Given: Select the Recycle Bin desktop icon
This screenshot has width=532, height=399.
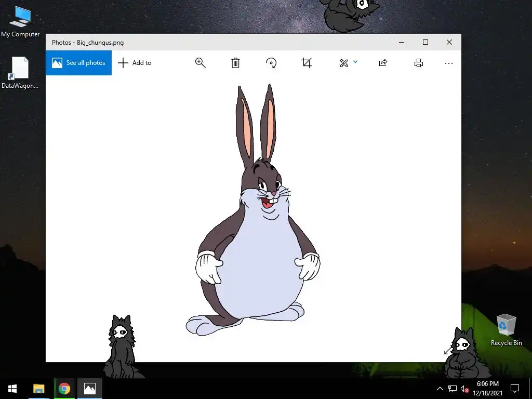Looking at the screenshot, I should pos(506,330).
